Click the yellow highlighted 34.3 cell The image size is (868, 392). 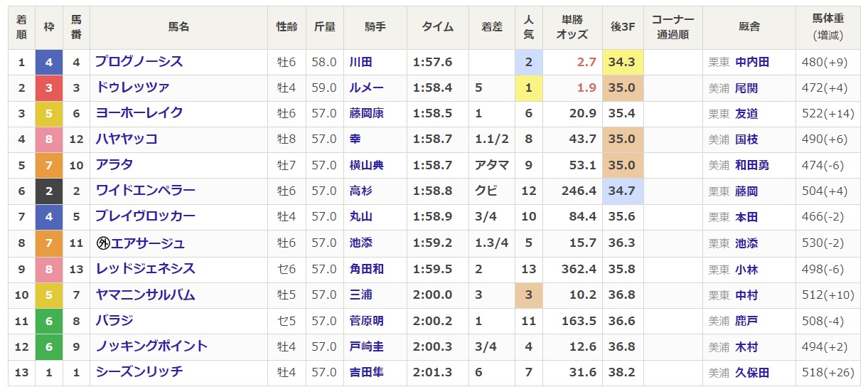pyautogui.click(x=622, y=62)
